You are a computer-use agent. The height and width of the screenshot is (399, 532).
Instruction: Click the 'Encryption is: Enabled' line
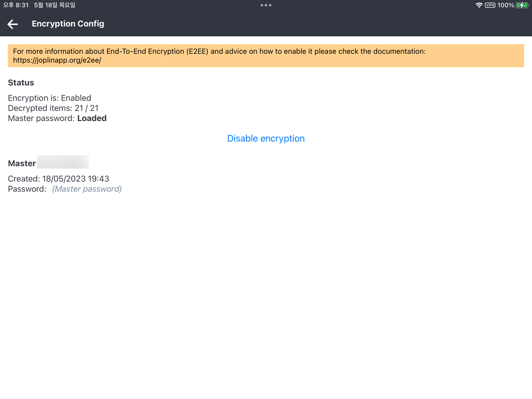pyautogui.click(x=49, y=98)
